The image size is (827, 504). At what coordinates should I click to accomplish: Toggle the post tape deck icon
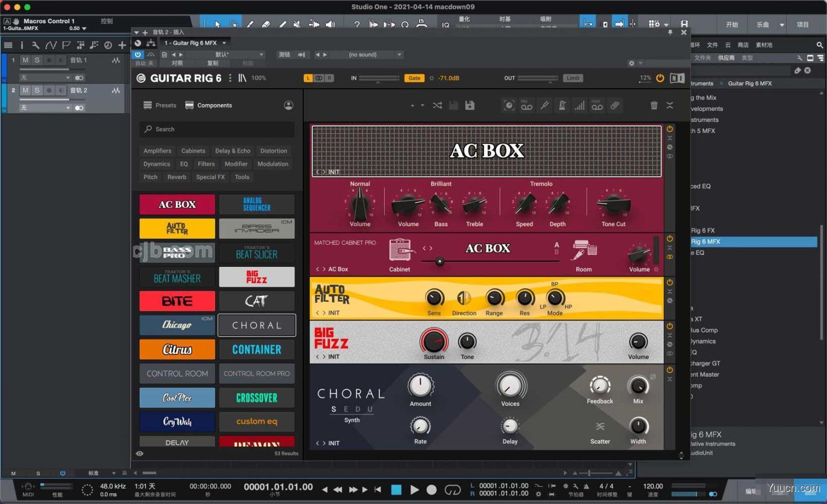click(x=597, y=105)
